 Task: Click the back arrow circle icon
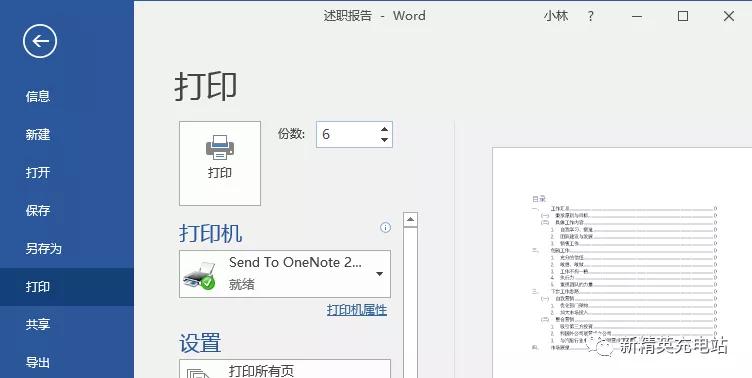(40, 41)
